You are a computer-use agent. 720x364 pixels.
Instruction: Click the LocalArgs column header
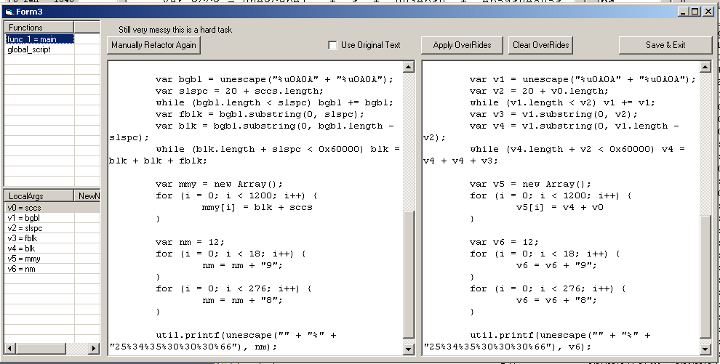coord(39,196)
